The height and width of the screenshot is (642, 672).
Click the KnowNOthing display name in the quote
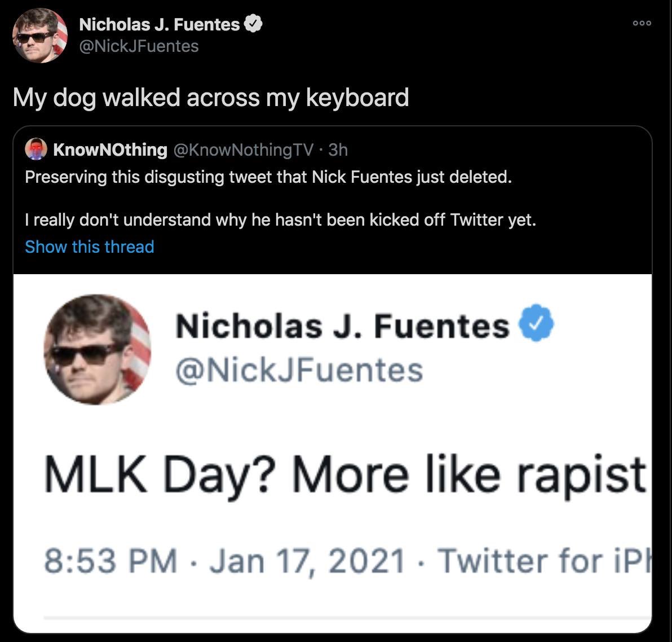[110, 149]
